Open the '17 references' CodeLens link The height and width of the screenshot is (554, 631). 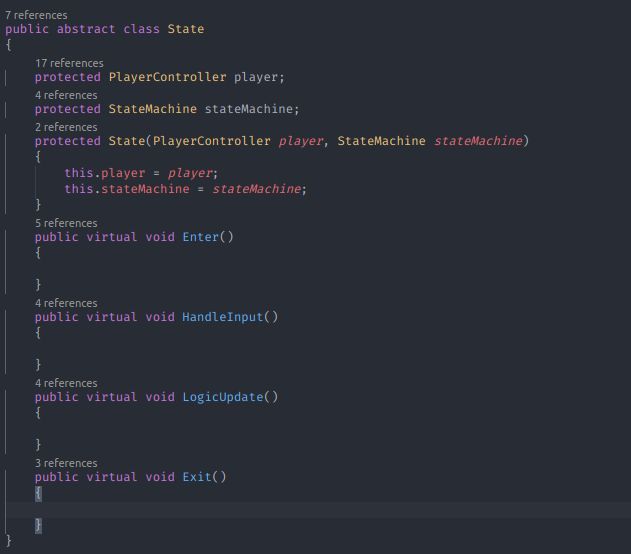pyautogui.click(x=69, y=63)
